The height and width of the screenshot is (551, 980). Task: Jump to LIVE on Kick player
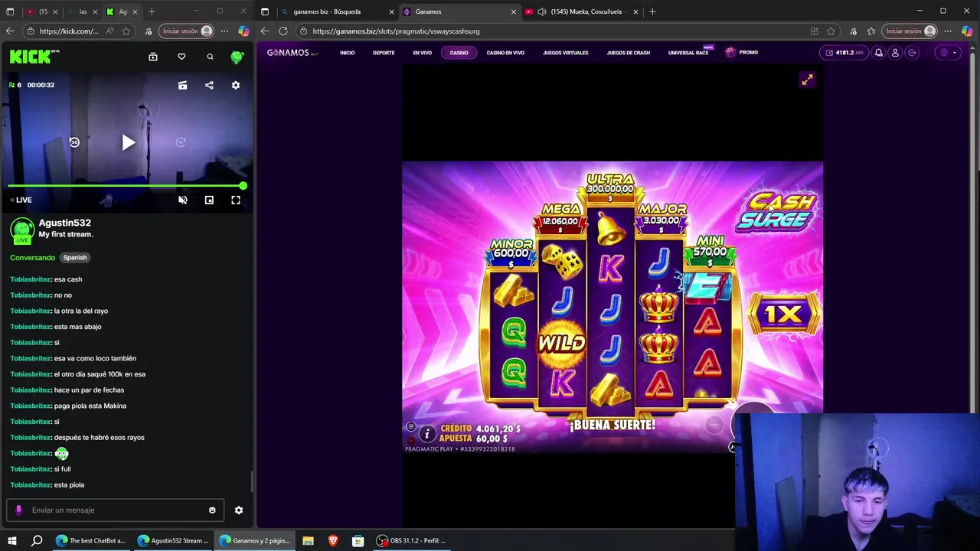click(x=21, y=200)
